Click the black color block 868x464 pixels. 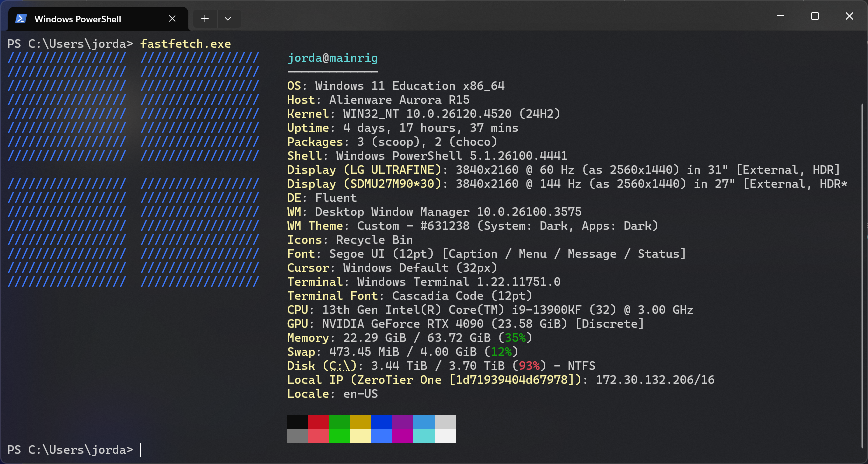coord(298,422)
